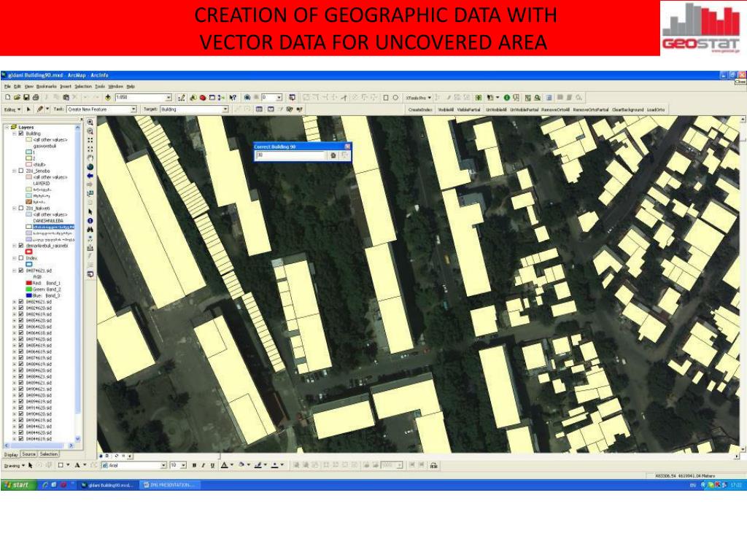
Task: Save the map document
Action: pos(26,98)
